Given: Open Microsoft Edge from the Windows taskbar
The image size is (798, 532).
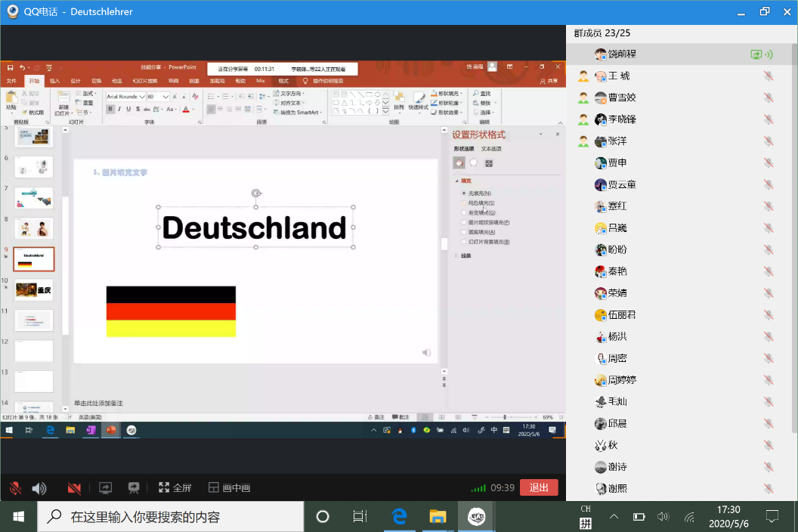Looking at the screenshot, I should click(x=400, y=517).
